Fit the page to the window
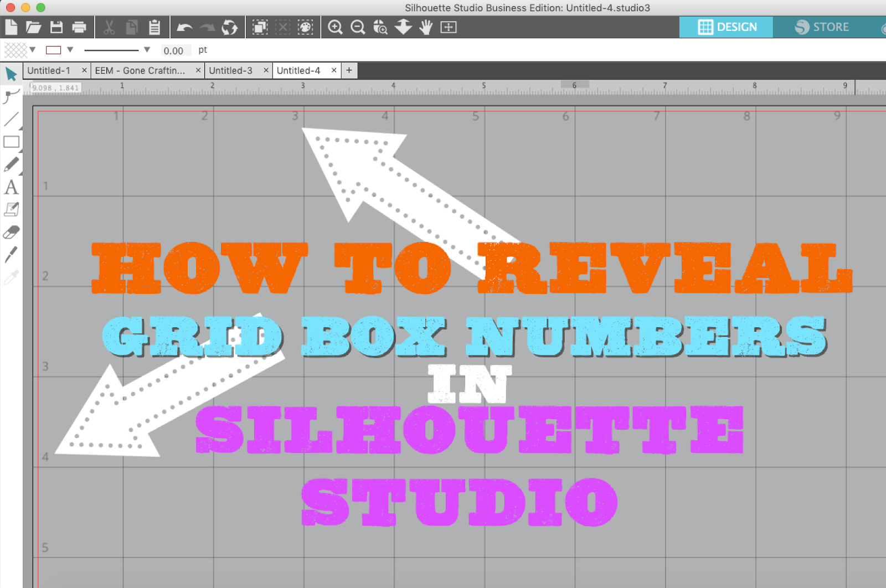886x588 pixels. (x=449, y=27)
